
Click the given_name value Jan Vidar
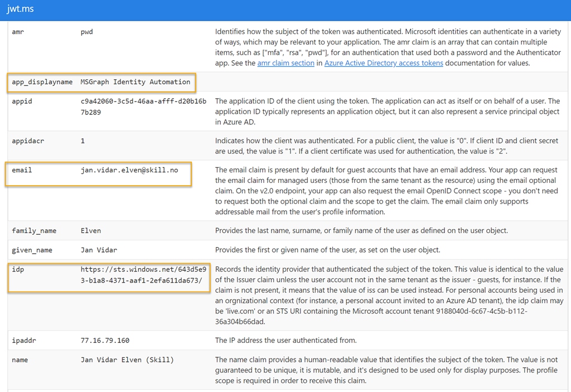99,250
